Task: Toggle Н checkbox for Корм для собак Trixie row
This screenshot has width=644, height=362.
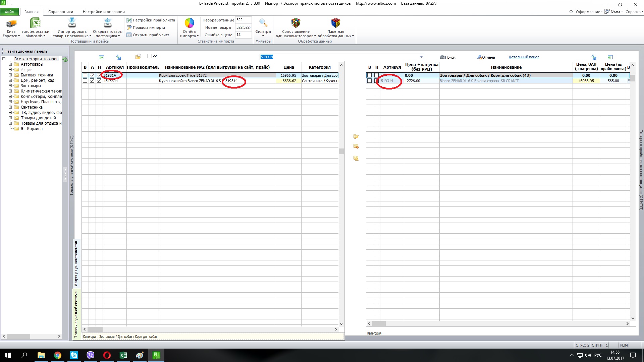Action: (99, 75)
